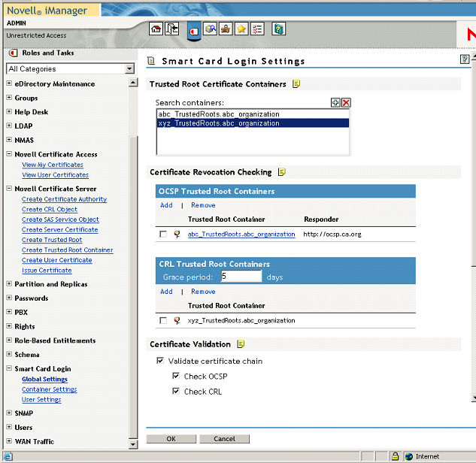Click the Internet zone globe icon
This screenshot has width=476, height=463.
click(x=409, y=456)
